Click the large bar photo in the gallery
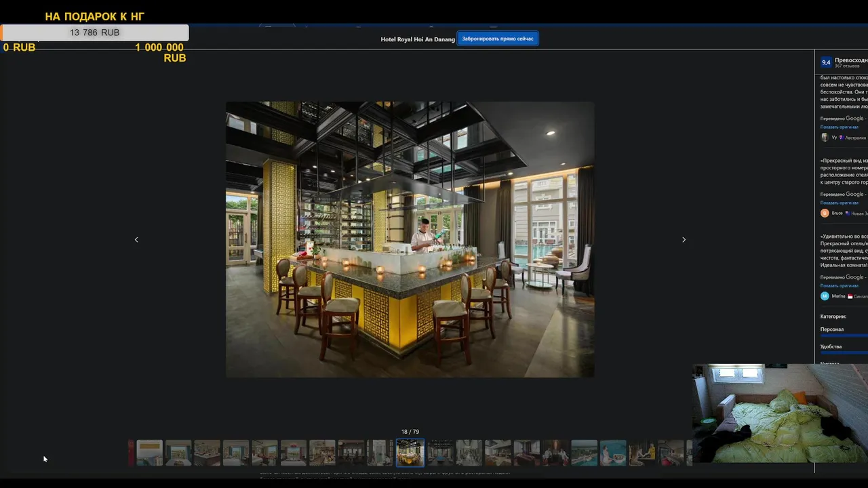 click(x=410, y=239)
